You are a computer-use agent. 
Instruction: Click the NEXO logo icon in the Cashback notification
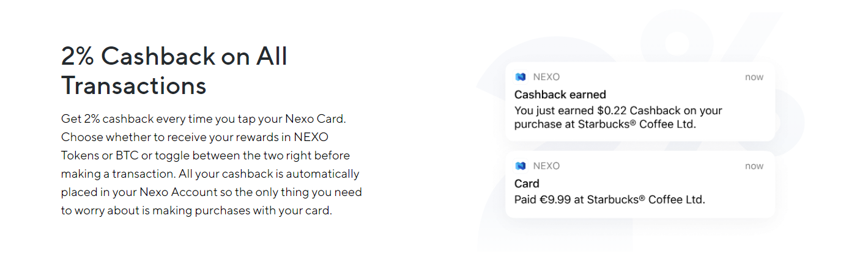[x=521, y=77]
